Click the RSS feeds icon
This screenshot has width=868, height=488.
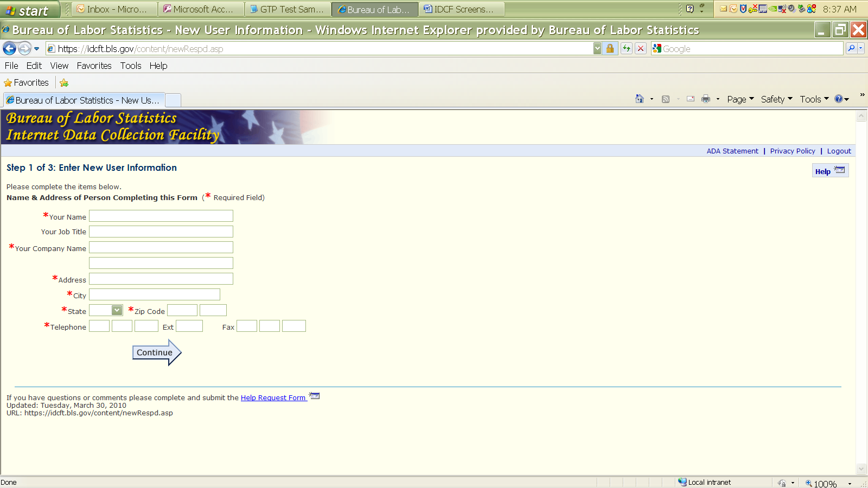tap(666, 99)
